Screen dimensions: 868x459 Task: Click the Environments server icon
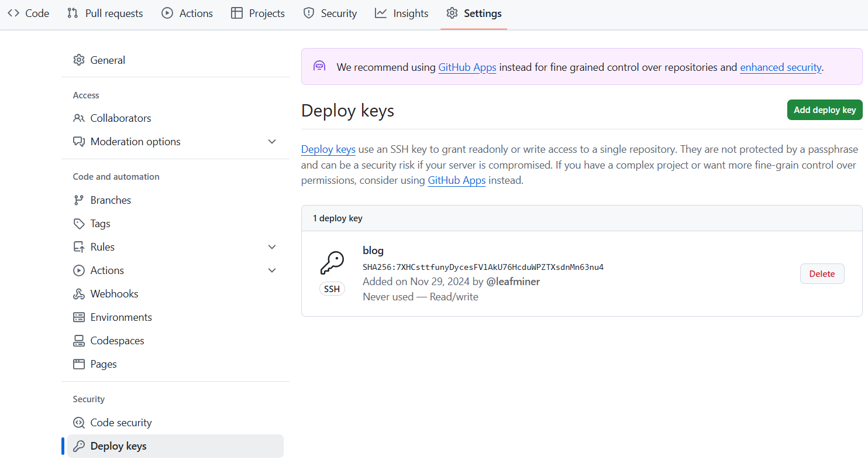78,317
